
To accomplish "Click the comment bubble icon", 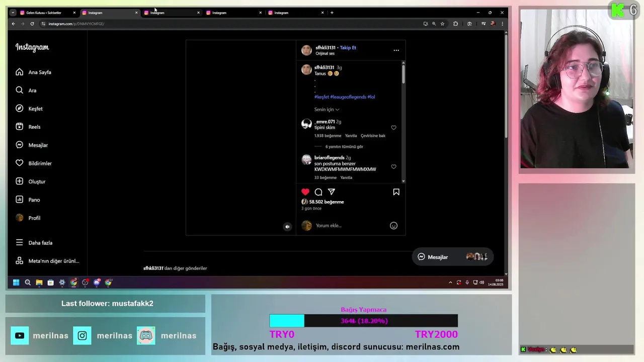I will coord(318,192).
